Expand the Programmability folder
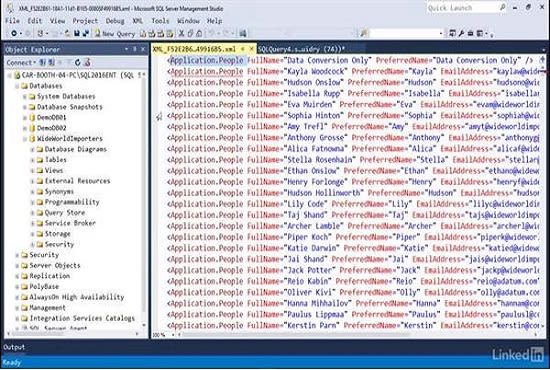The width and height of the screenshot is (550, 370). 32,202
